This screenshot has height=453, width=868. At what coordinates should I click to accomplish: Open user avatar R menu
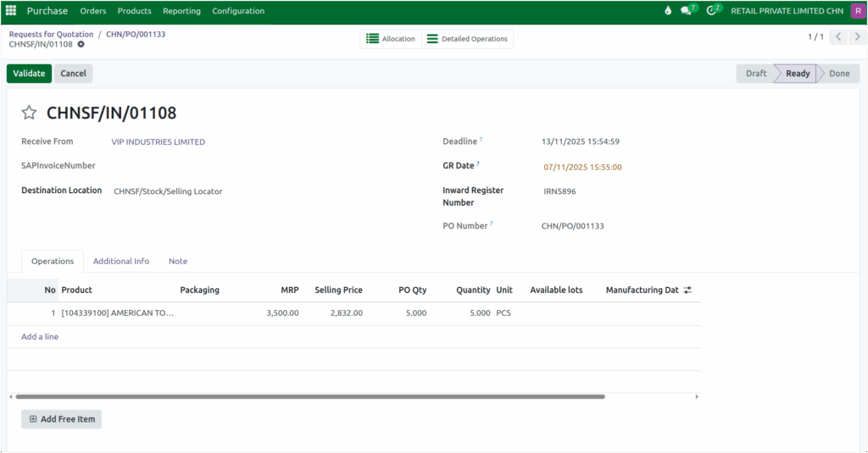click(858, 11)
